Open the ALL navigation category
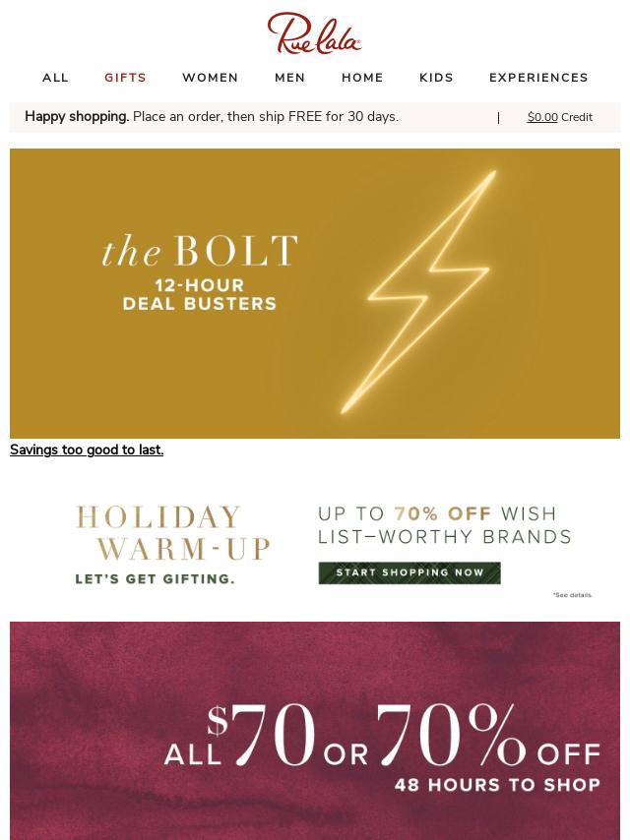 click(x=56, y=78)
